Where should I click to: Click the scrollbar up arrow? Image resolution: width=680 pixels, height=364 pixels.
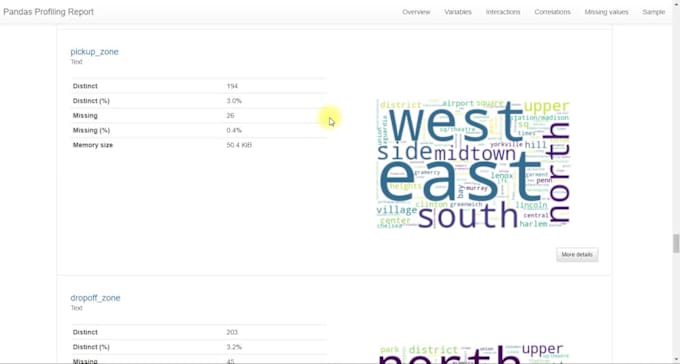[676, 3]
